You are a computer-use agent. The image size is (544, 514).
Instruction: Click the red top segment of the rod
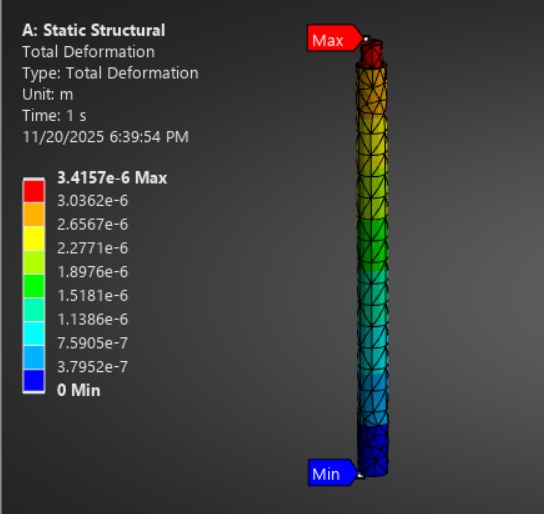point(372,54)
